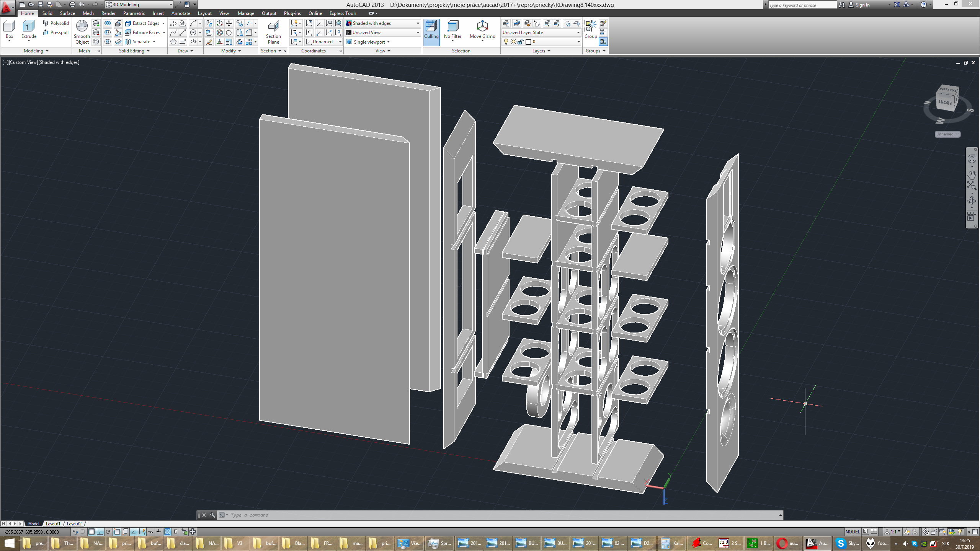Open the Shaded with edges visual style dropdown

click(418, 23)
